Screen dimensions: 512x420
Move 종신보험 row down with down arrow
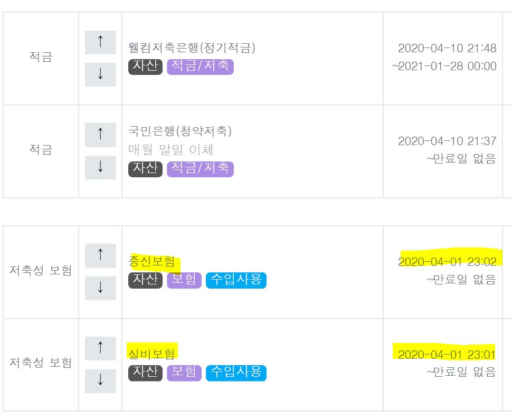(x=100, y=288)
